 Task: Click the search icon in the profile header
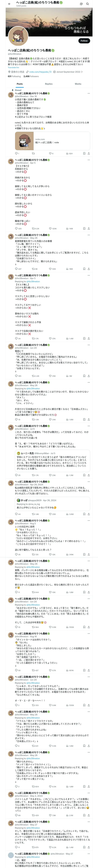coord(88,4)
